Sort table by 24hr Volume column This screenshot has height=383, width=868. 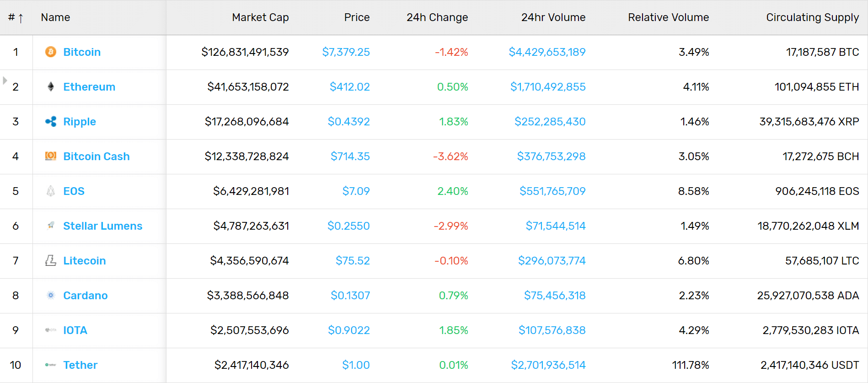553,17
